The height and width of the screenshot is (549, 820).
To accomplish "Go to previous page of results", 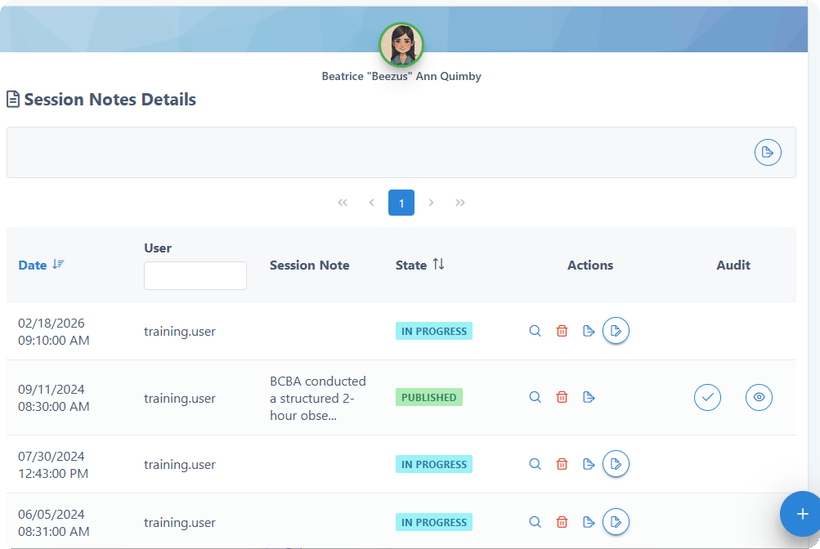I will point(371,202).
